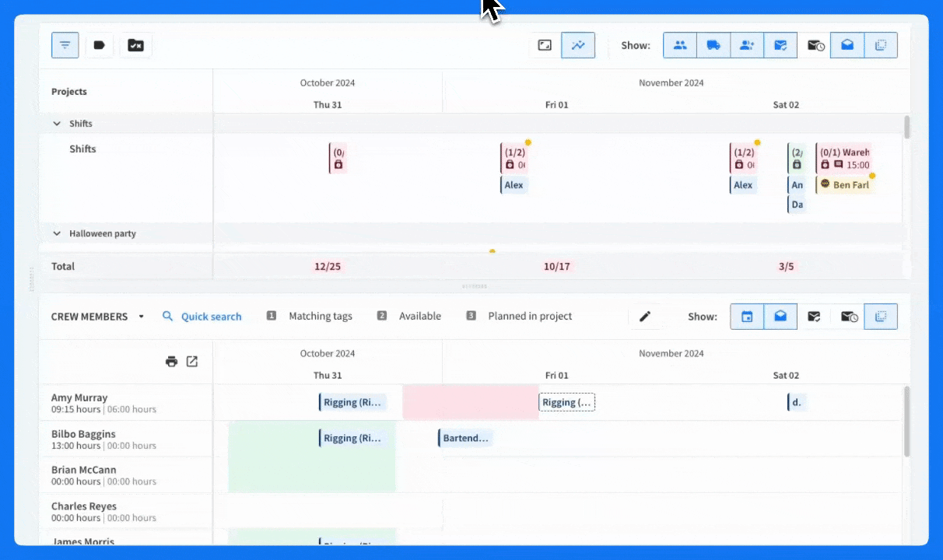Click the Shifts row label under Shifts group

(x=82, y=149)
